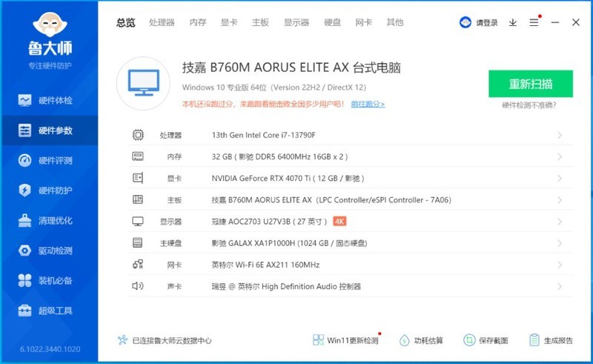
Task: Expand the 声卡 audio row chevron
Action: [x=560, y=286]
